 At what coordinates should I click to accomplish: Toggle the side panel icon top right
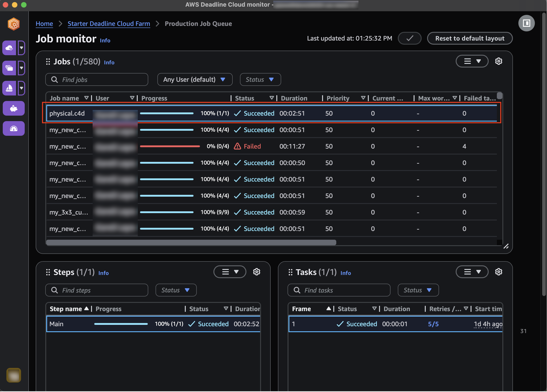tap(526, 23)
